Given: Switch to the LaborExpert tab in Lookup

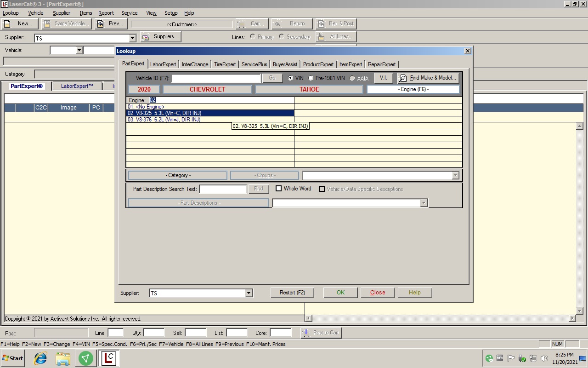Looking at the screenshot, I should pos(163,64).
